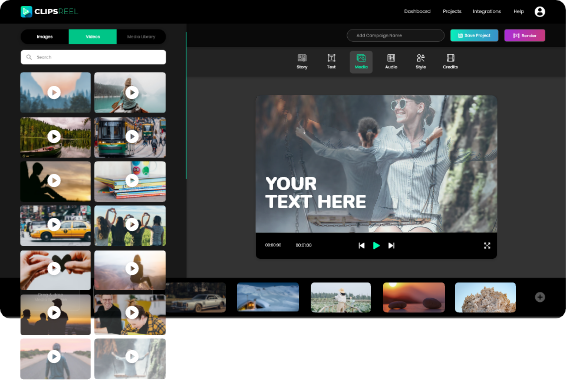Viewport: 566px width, 380px height.
Task: Open the Audio tool
Action: [391, 62]
